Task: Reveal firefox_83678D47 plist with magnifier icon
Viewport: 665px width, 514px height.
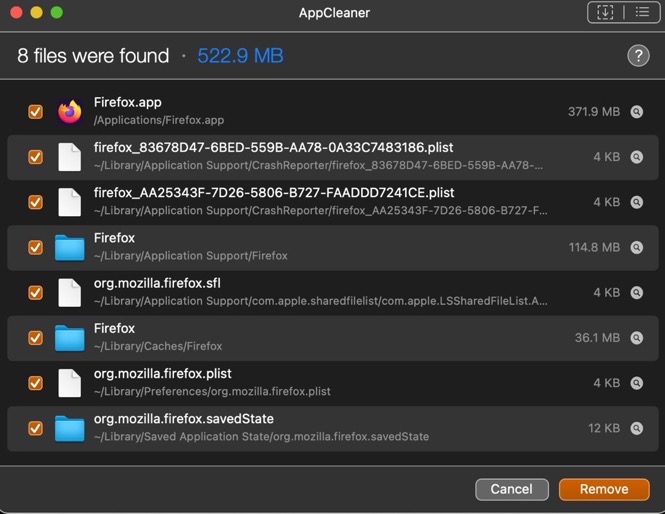Action: point(637,157)
